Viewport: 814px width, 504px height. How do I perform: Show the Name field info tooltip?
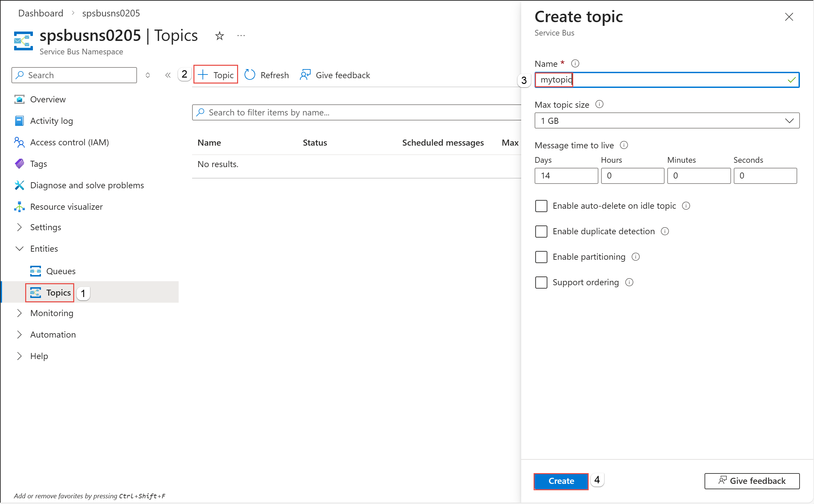[575, 63]
